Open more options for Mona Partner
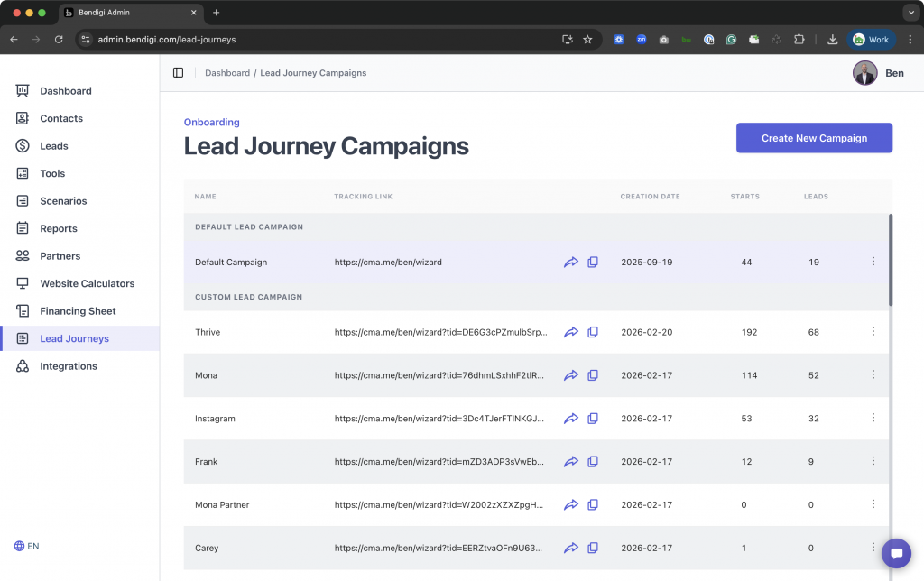The image size is (924, 581). coord(873,504)
